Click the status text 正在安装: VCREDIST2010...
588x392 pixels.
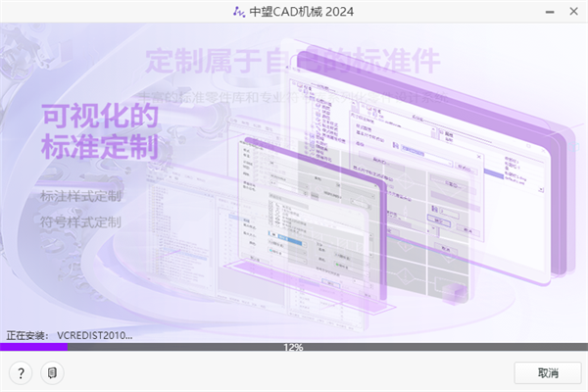70,335
